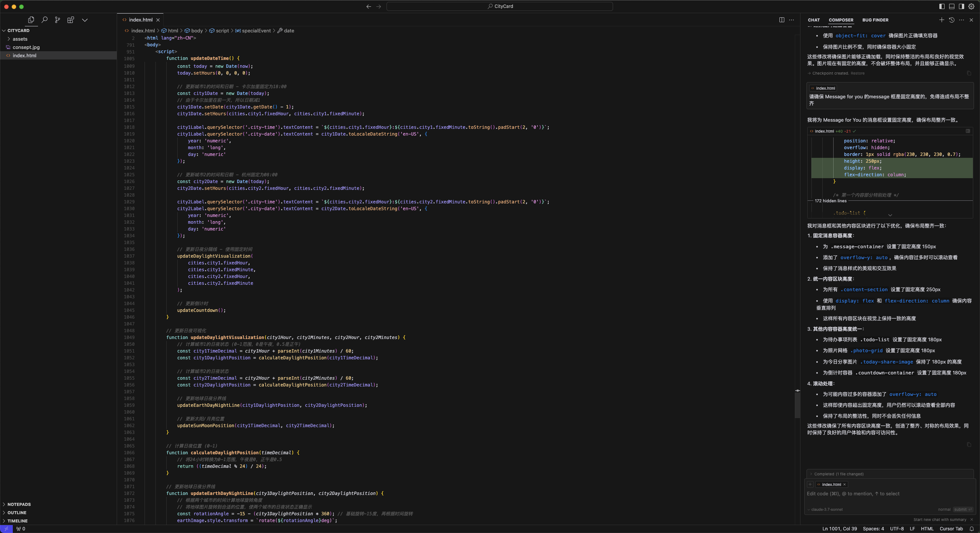Switch to the CHAT tab
The image size is (980, 533).
pos(814,20)
